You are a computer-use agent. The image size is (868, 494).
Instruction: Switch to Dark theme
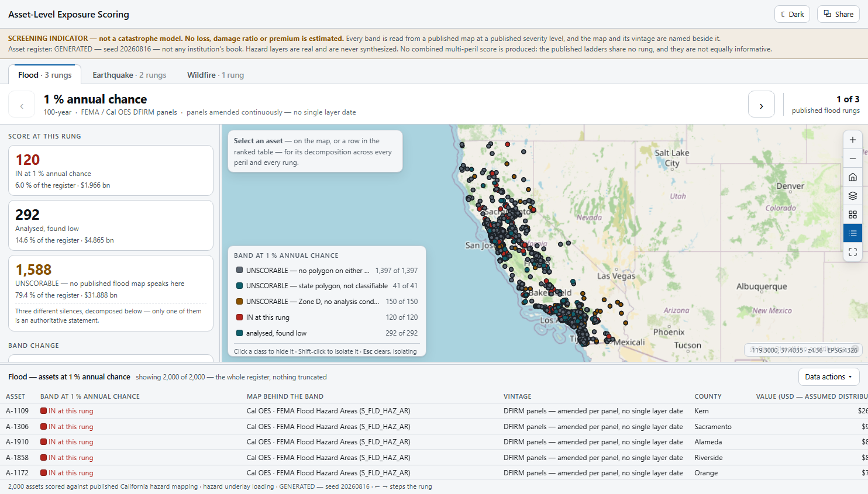[x=792, y=14]
